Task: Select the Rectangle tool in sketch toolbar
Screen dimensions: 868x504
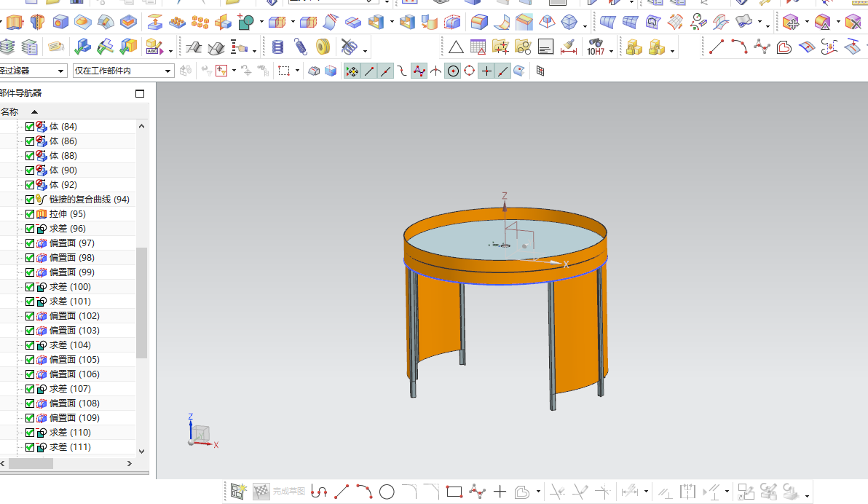Action: (454, 492)
